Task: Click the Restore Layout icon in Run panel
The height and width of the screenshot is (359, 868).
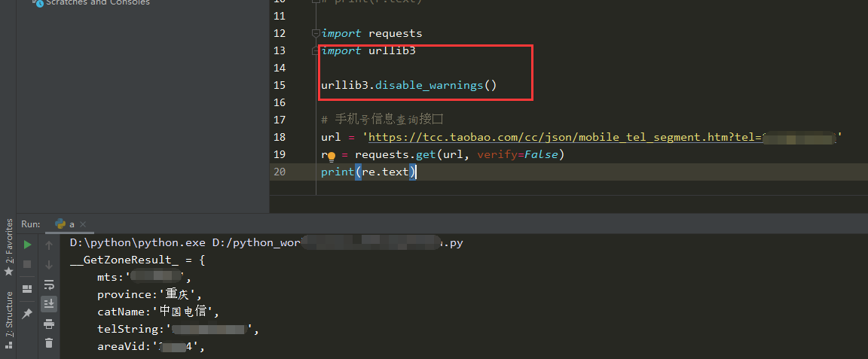Action: coord(27,289)
